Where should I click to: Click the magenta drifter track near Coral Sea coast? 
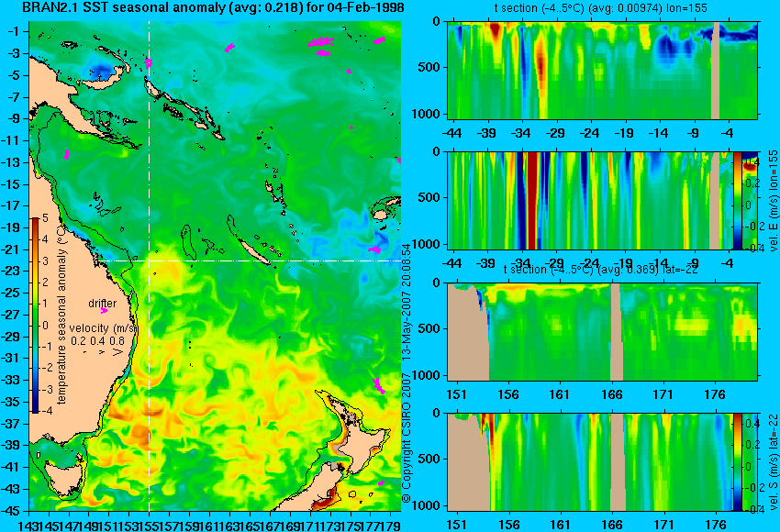pos(66,154)
